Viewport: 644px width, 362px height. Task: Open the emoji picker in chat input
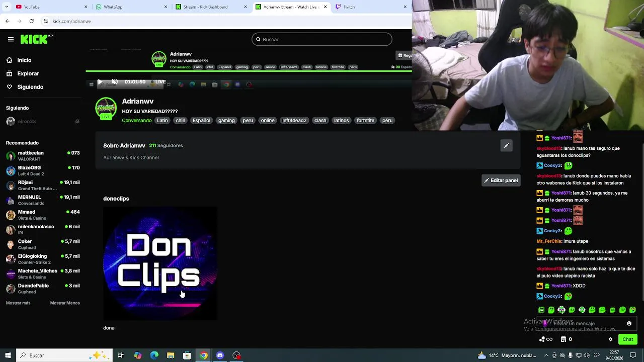(629, 324)
